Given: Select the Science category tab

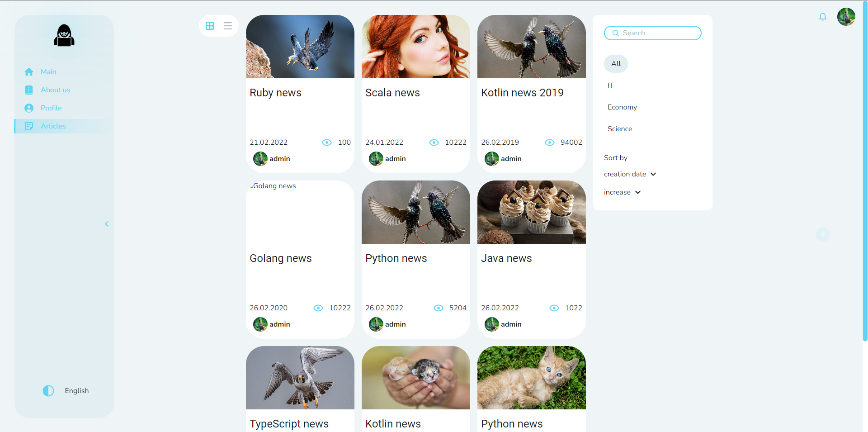Looking at the screenshot, I should (620, 129).
